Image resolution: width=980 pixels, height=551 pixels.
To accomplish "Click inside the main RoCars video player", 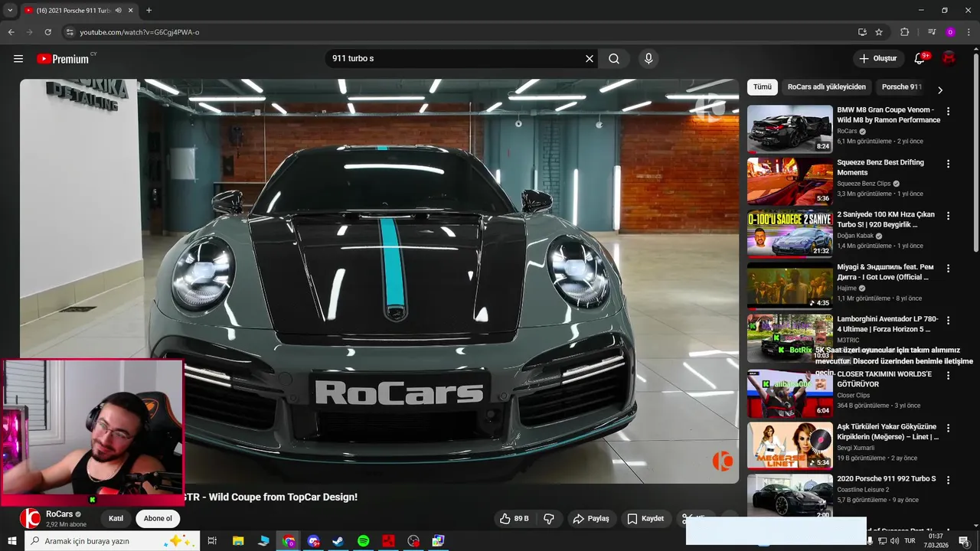I will pyautogui.click(x=379, y=281).
